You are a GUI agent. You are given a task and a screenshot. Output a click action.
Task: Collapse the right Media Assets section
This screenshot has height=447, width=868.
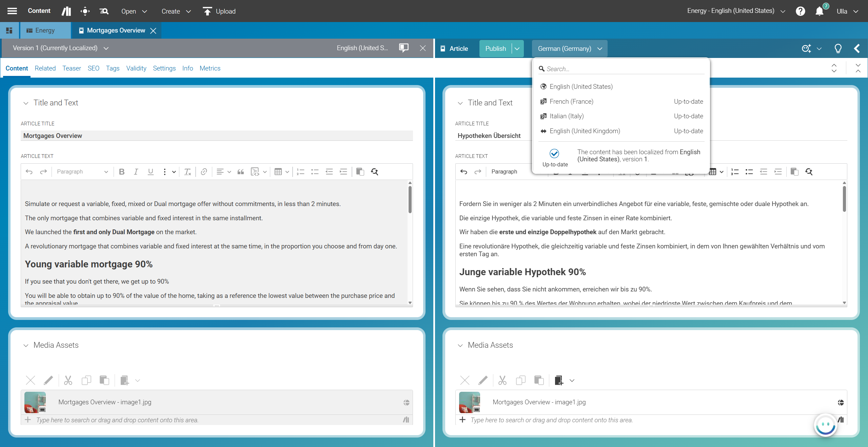point(460,345)
